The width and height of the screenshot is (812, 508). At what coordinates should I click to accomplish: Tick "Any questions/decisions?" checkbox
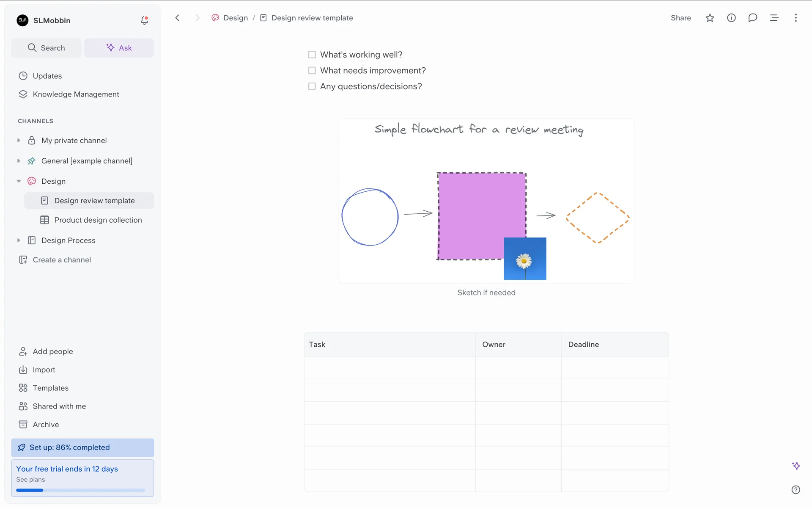click(x=312, y=86)
